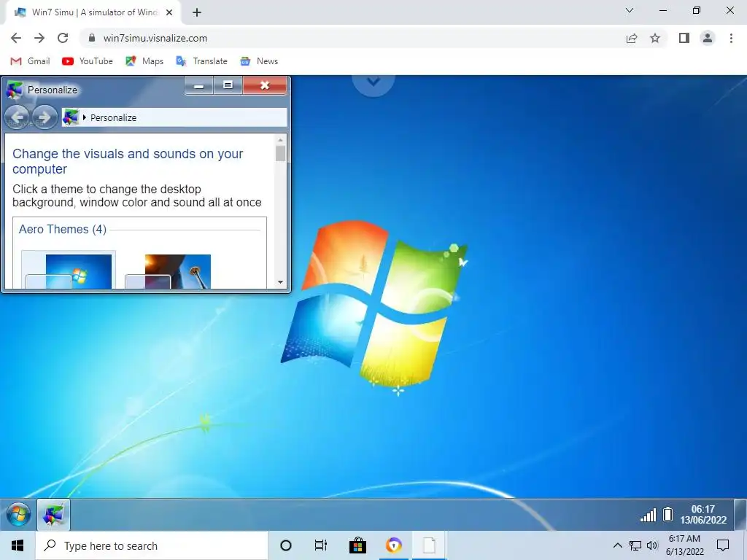Click the scroll up arrow in the Personalize panel
The width and height of the screenshot is (747, 560).
281,139
